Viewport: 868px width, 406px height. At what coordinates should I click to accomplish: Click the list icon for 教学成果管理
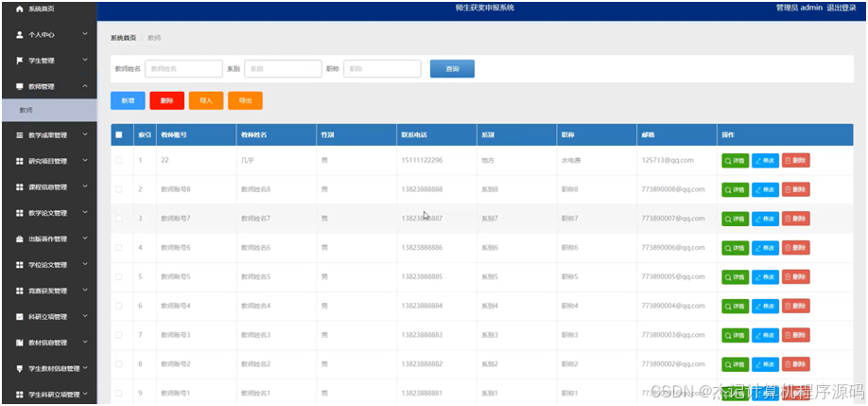[x=19, y=134]
